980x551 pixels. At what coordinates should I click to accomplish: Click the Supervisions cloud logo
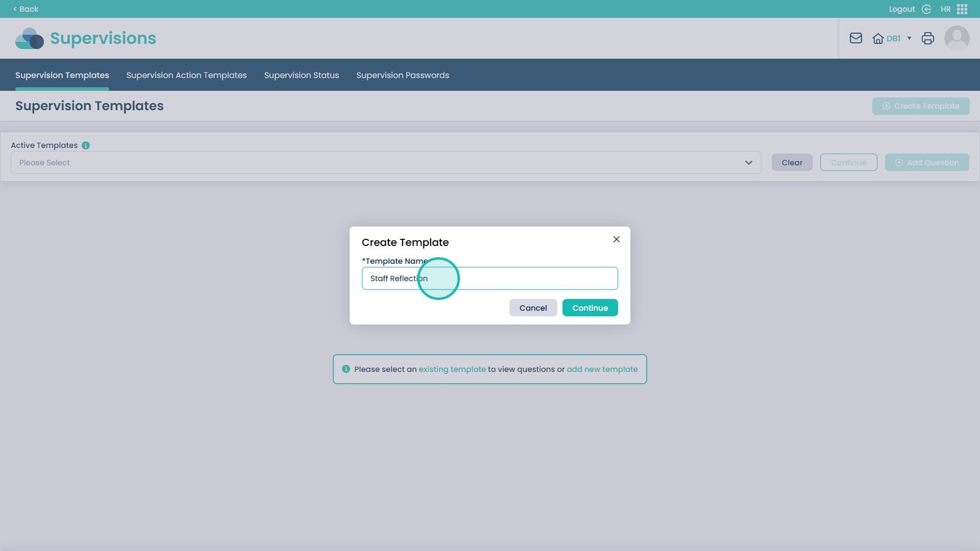coord(29,39)
